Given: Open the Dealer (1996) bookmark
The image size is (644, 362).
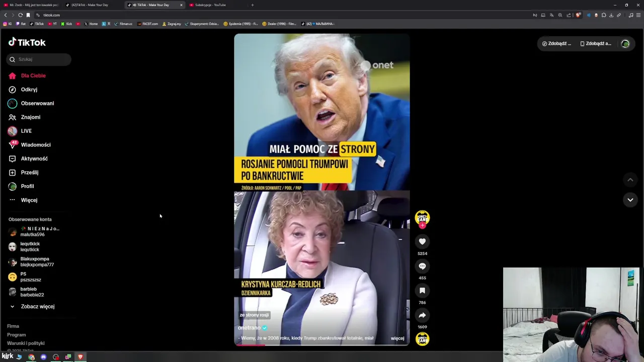Looking at the screenshot, I should click(279, 24).
